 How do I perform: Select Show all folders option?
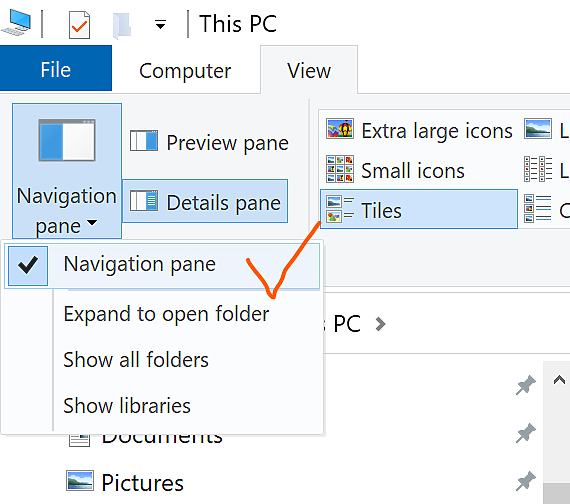tap(136, 360)
